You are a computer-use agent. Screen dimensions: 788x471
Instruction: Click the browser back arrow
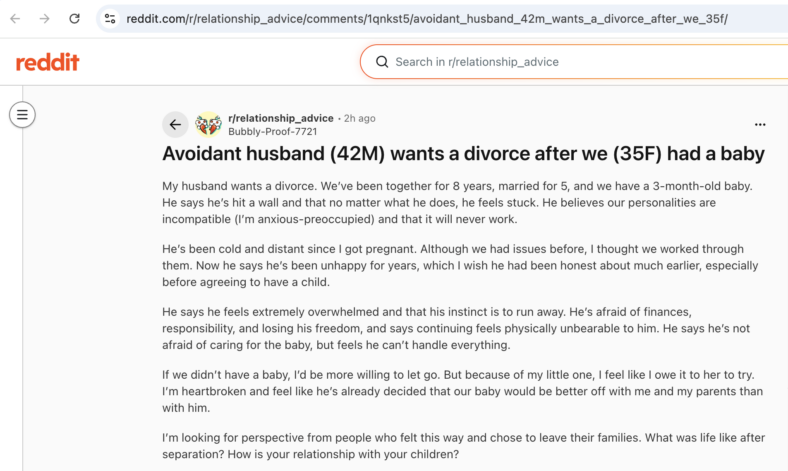15,19
